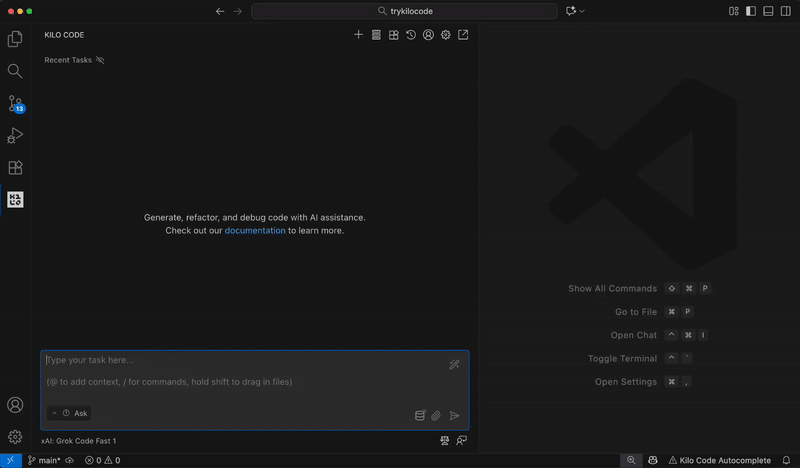Go forward with the right arrow
The height and width of the screenshot is (468, 800).
[237, 11]
